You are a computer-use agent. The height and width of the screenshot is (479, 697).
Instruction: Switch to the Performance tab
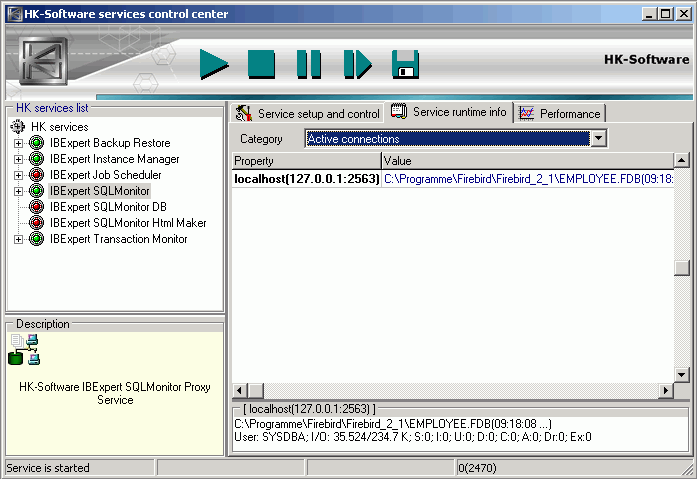tap(560, 114)
